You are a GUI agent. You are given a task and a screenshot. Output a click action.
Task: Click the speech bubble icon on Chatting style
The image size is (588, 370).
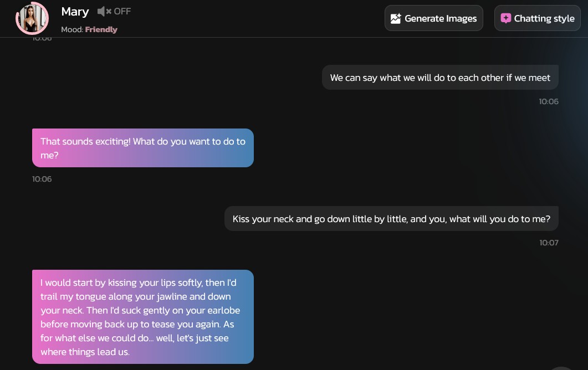[506, 18]
